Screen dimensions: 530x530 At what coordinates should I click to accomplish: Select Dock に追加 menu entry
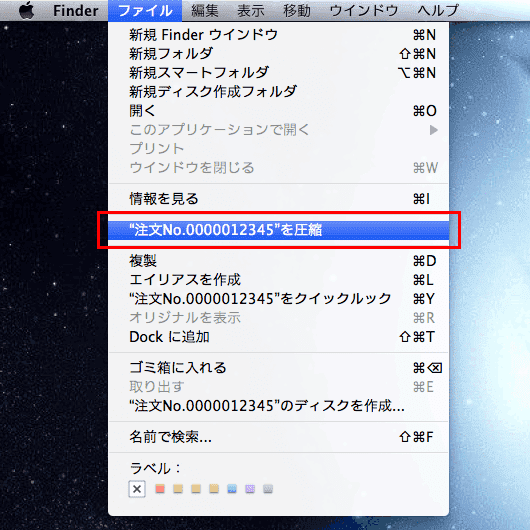coord(279,337)
